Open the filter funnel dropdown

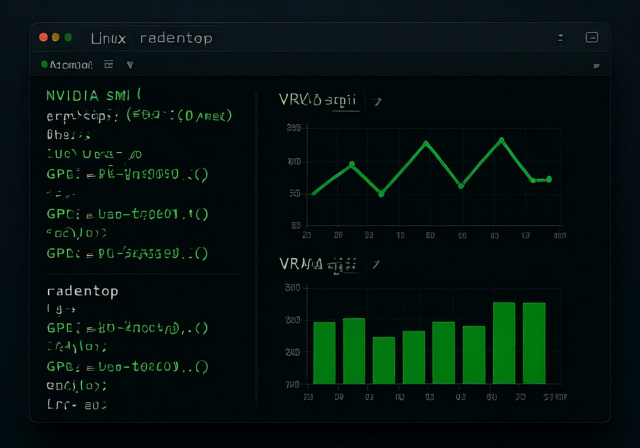click(x=130, y=65)
